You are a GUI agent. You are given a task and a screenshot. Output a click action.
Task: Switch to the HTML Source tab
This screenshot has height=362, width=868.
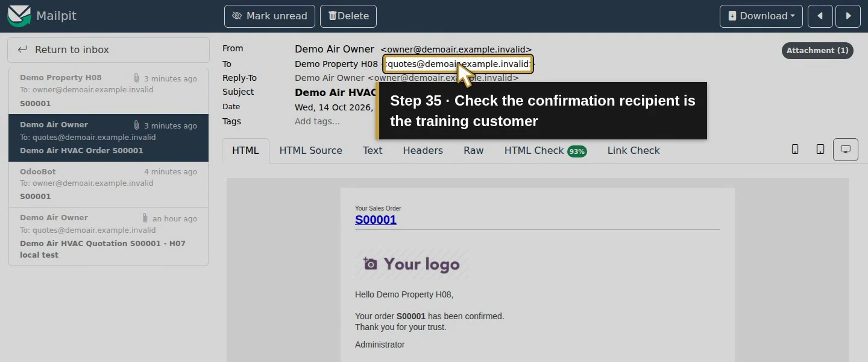310,151
